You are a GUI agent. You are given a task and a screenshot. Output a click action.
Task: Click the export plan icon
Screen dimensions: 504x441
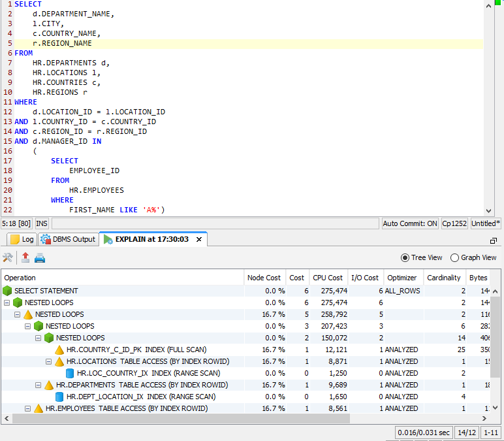click(25, 258)
